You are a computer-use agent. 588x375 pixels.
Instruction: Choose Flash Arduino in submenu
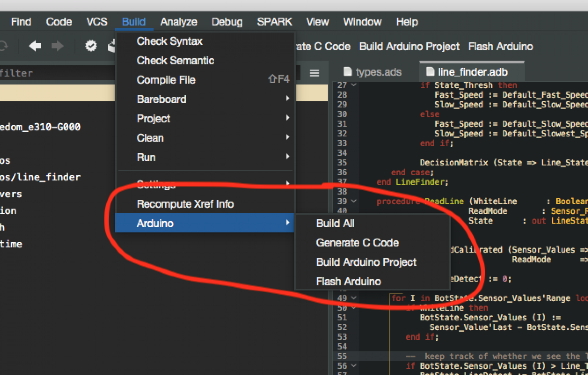pos(372,281)
